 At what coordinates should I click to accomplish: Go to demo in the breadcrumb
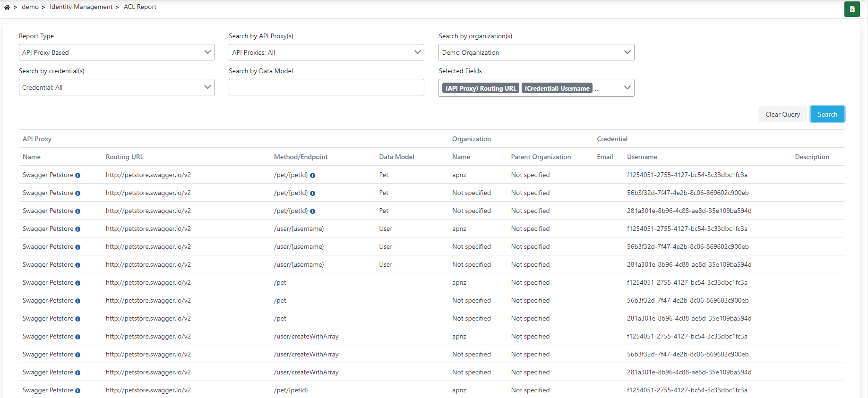[x=30, y=7]
